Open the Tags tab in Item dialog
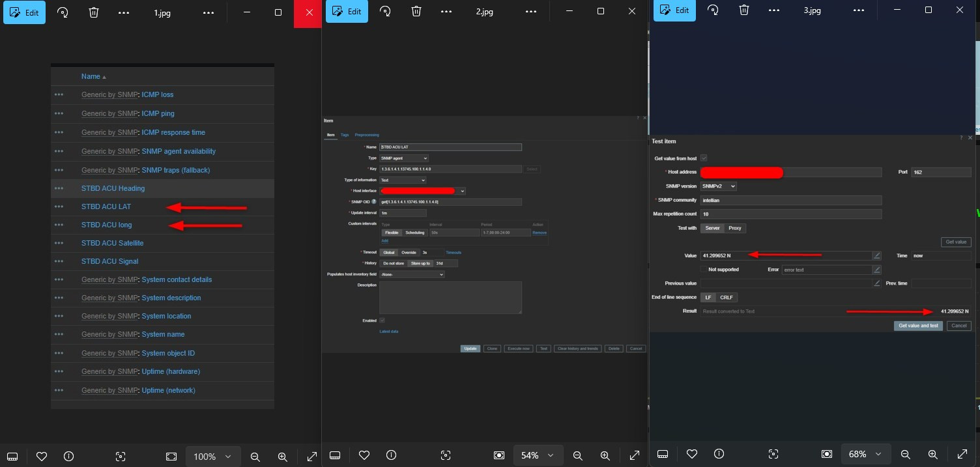Viewport: 980px width, 467px height. [x=345, y=135]
